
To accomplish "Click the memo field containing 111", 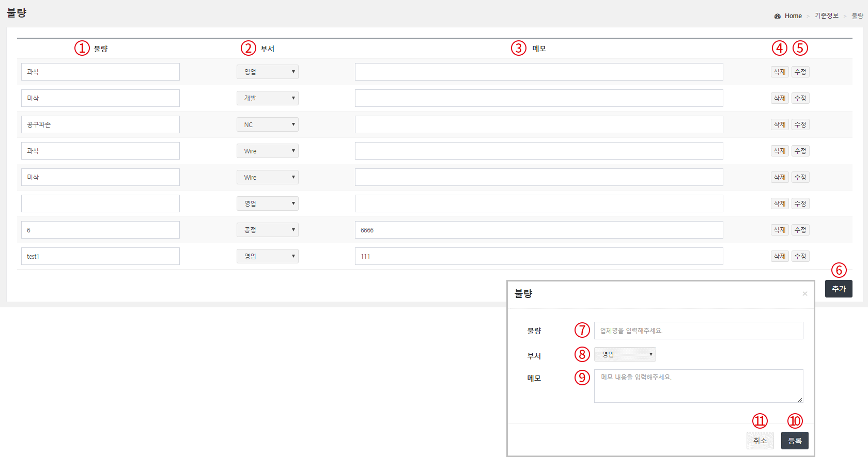I will click(538, 256).
